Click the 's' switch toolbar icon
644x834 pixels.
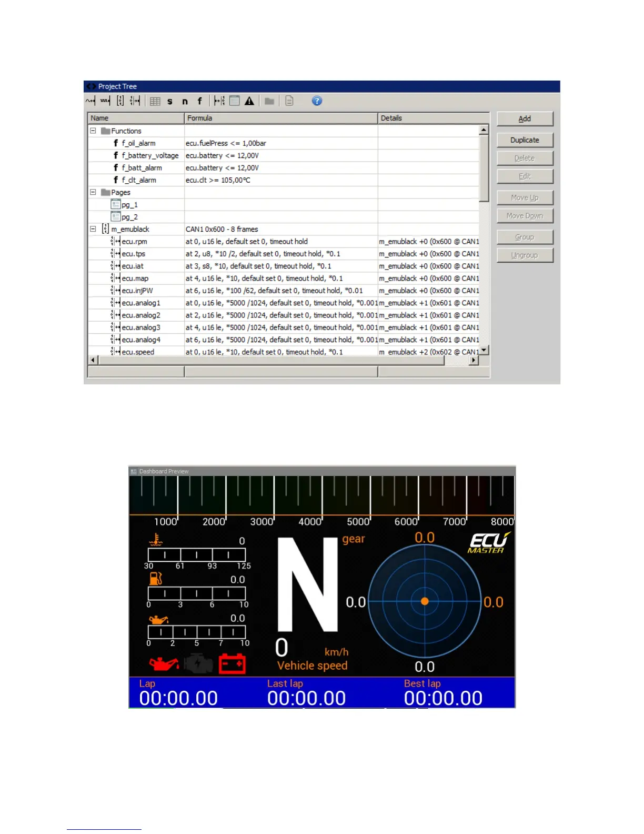point(170,101)
